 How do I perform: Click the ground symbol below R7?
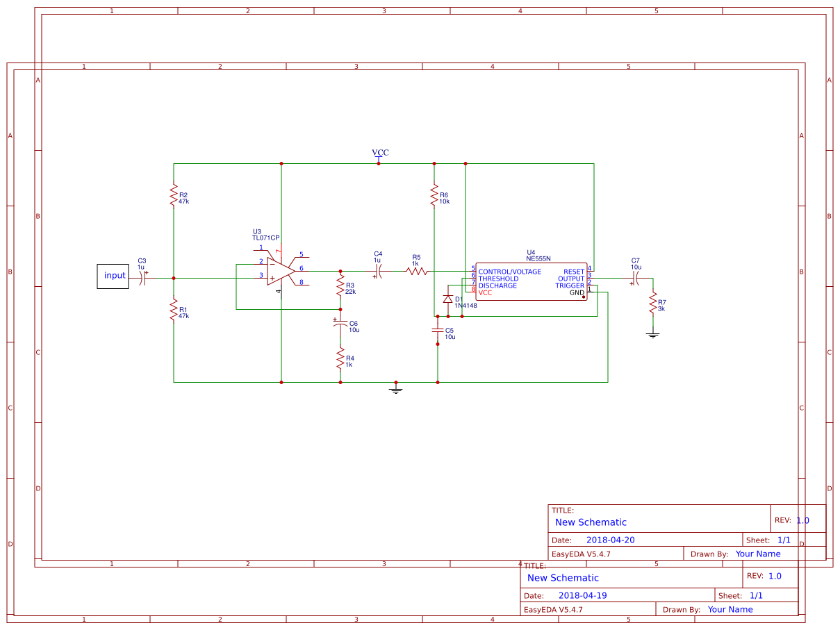[x=653, y=335]
